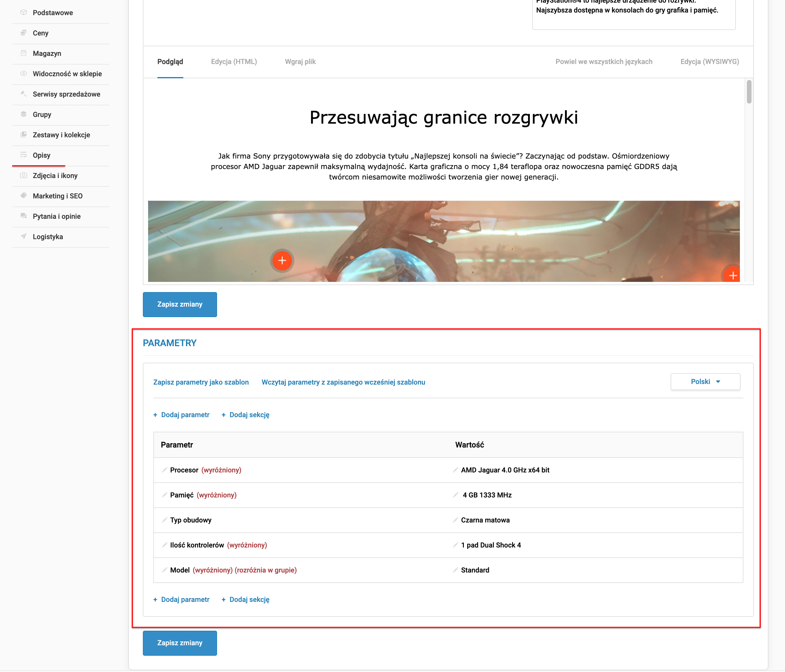
Task: Click the tag icon beside Marketing i SEO
Action: pos(24,196)
